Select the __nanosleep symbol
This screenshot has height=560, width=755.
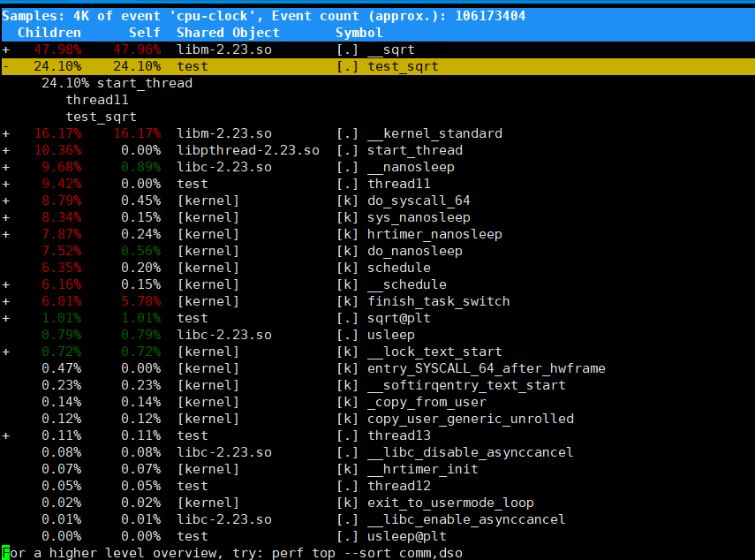click(x=411, y=167)
